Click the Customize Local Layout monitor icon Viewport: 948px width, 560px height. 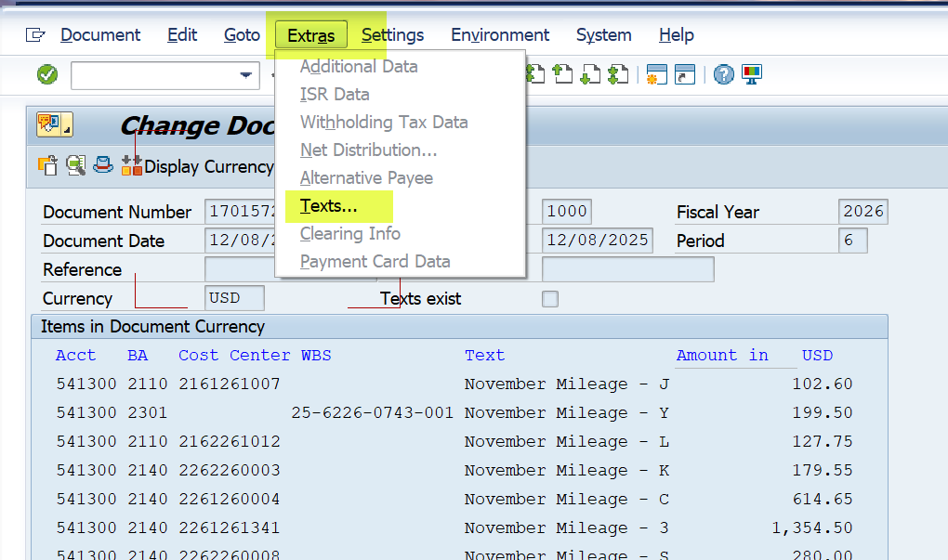tap(751, 75)
